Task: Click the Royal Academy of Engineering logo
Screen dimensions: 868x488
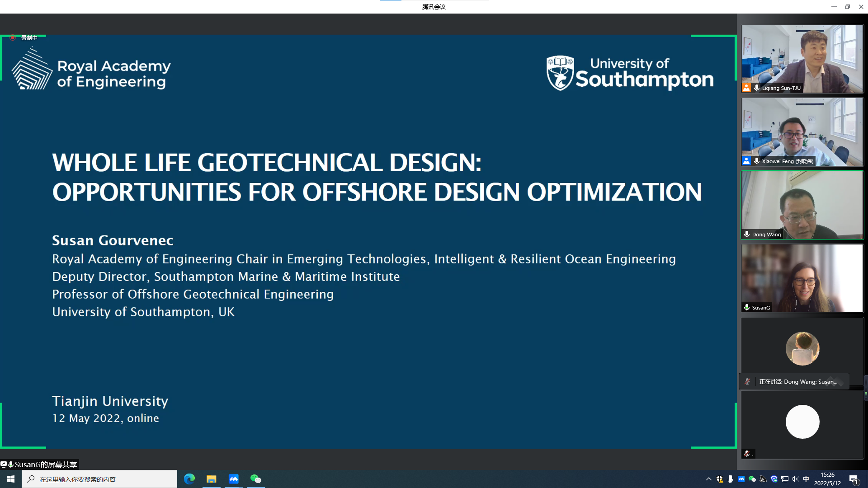Action: 91,69
